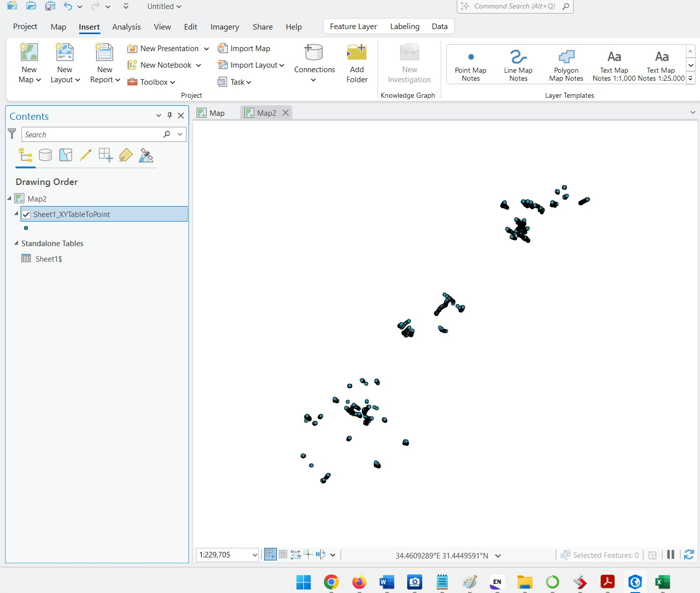Image resolution: width=700 pixels, height=593 pixels.
Task: Open the Excel icon on the taskbar
Action: (x=662, y=581)
